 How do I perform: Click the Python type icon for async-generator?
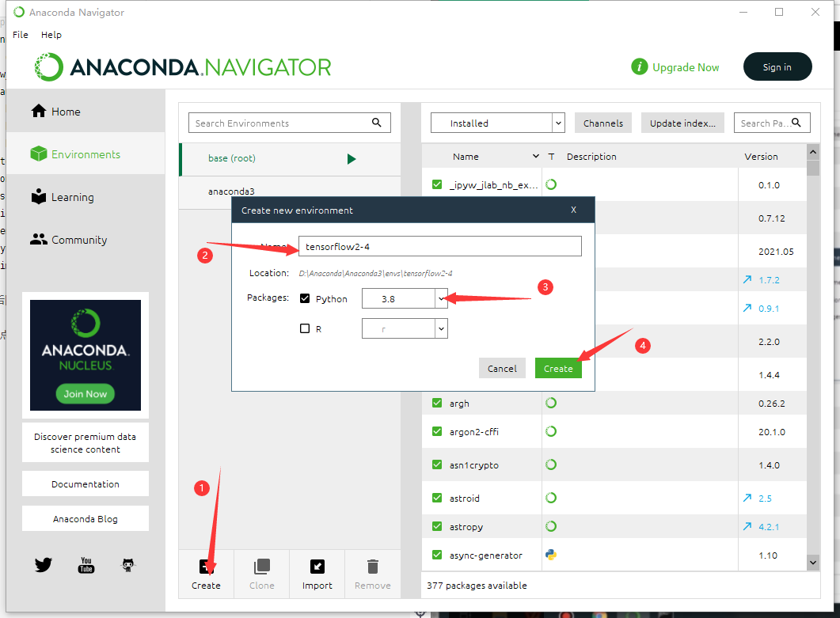551,555
